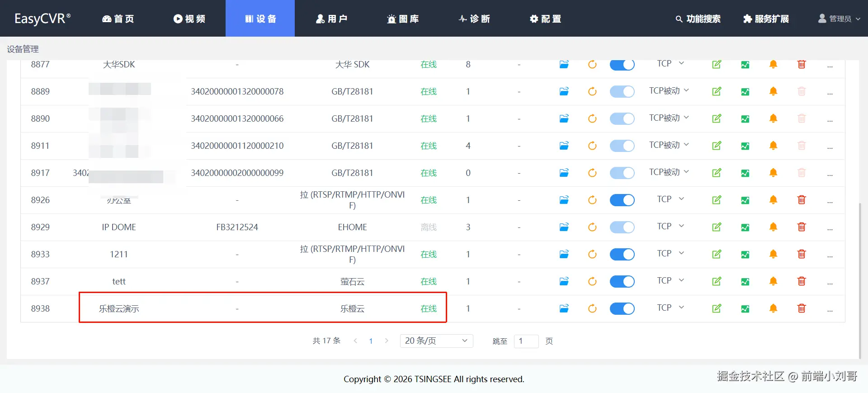Open more options ellipsis for device 8890

(x=830, y=121)
